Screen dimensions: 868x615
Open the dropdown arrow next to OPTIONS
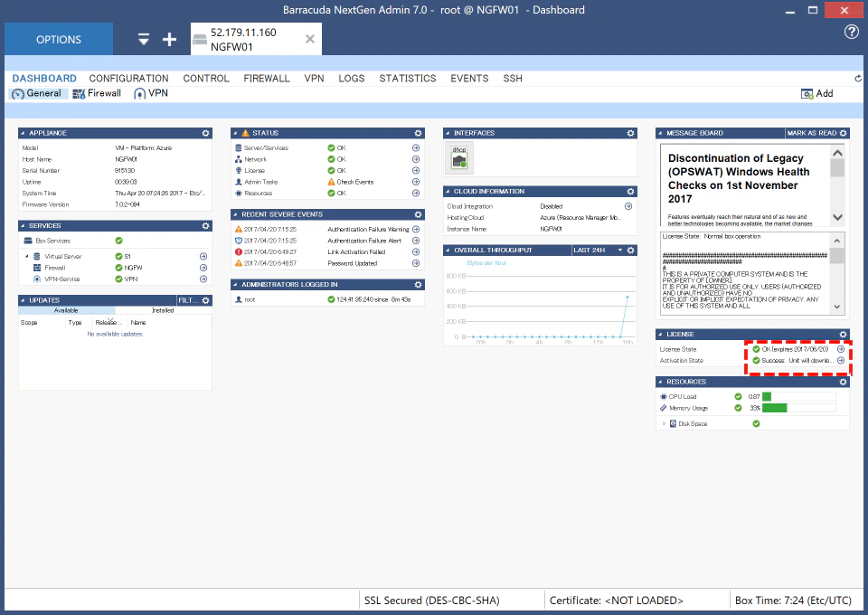[144, 39]
